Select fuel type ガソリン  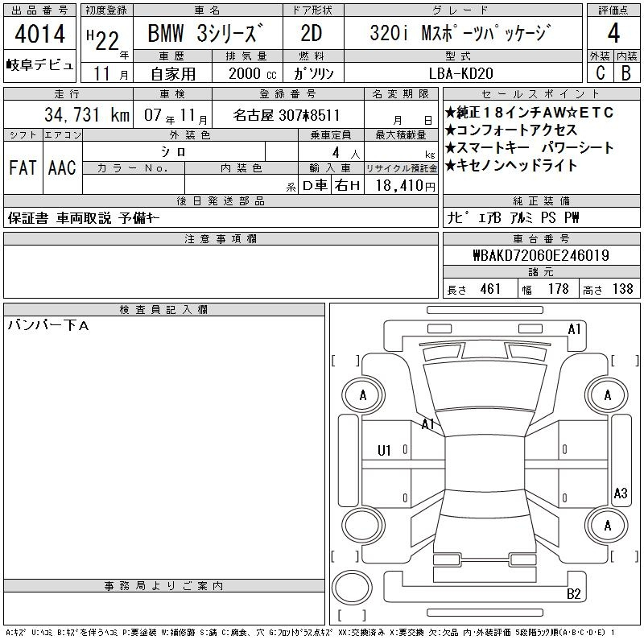pyautogui.click(x=313, y=73)
